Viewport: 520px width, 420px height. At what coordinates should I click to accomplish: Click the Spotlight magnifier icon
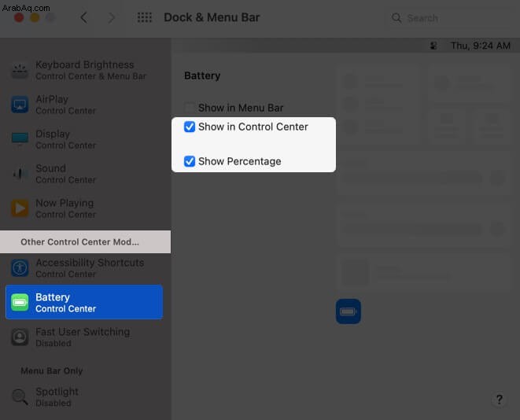click(20, 396)
